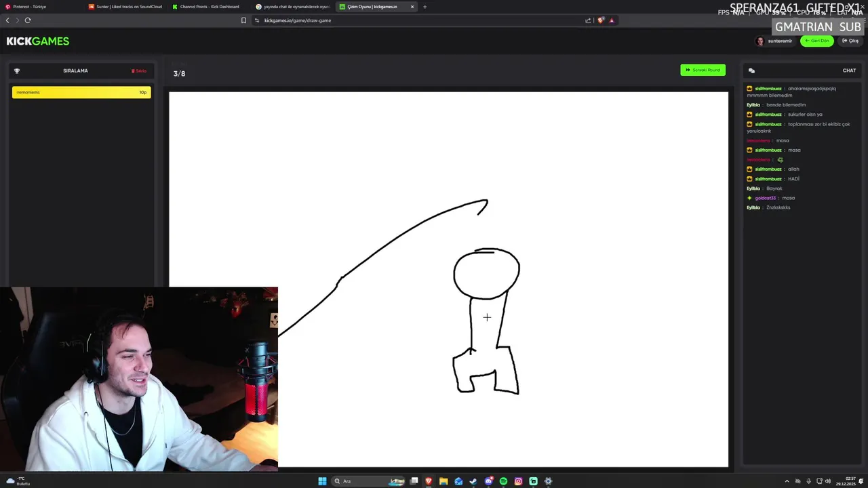The width and height of the screenshot is (868, 488).
Task: Open the Brave Shields icon
Action: point(601,20)
